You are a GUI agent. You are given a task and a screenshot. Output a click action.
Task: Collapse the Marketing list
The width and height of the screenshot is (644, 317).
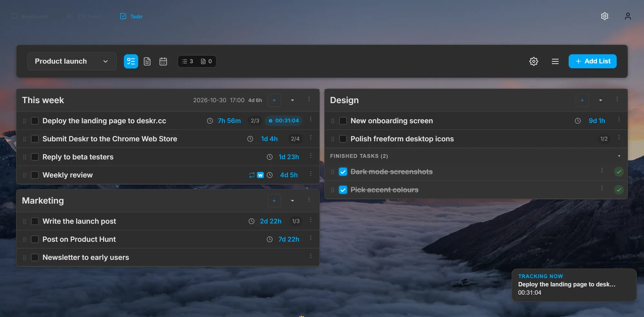coord(292,201)
